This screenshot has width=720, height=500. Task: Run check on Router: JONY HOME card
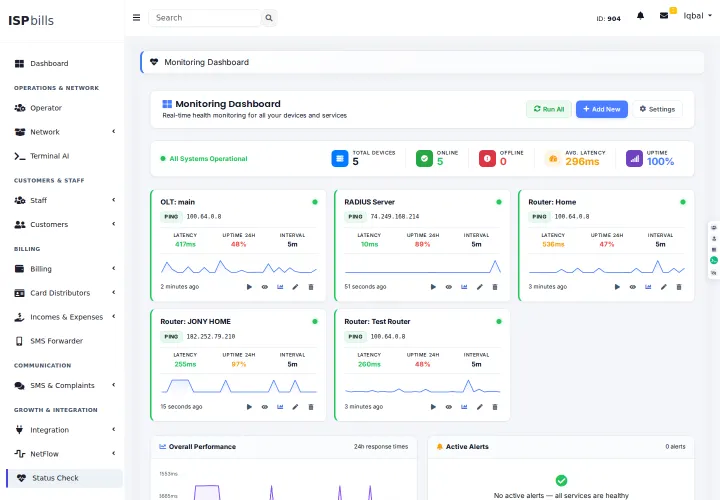(x=249, y=407)
